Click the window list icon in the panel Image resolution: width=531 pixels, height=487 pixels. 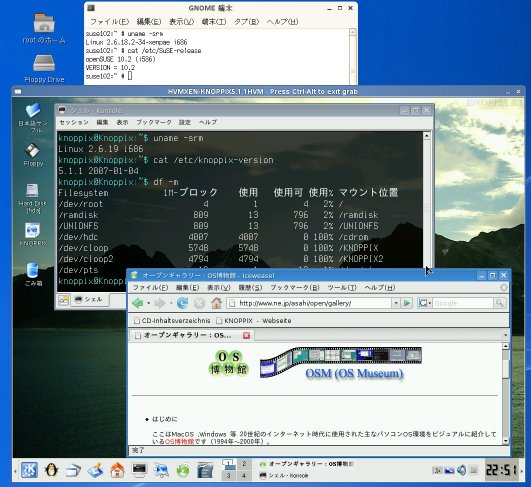click(73, 470)
